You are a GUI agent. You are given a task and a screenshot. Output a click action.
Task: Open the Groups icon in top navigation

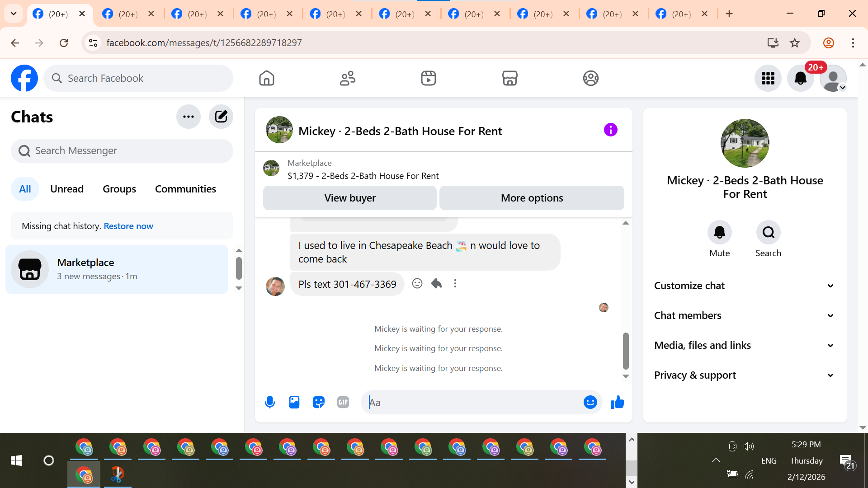coord(590,78)
